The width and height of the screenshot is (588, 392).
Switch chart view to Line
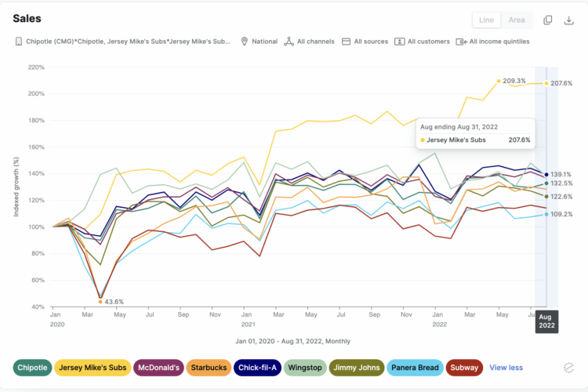(x=486, y=20)
